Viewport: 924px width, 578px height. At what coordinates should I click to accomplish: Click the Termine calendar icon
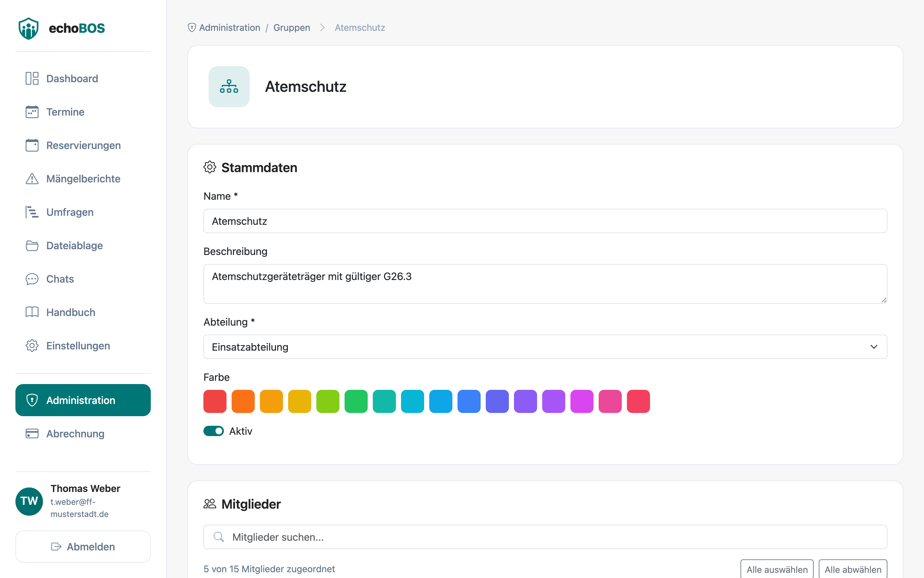[32, 112]
